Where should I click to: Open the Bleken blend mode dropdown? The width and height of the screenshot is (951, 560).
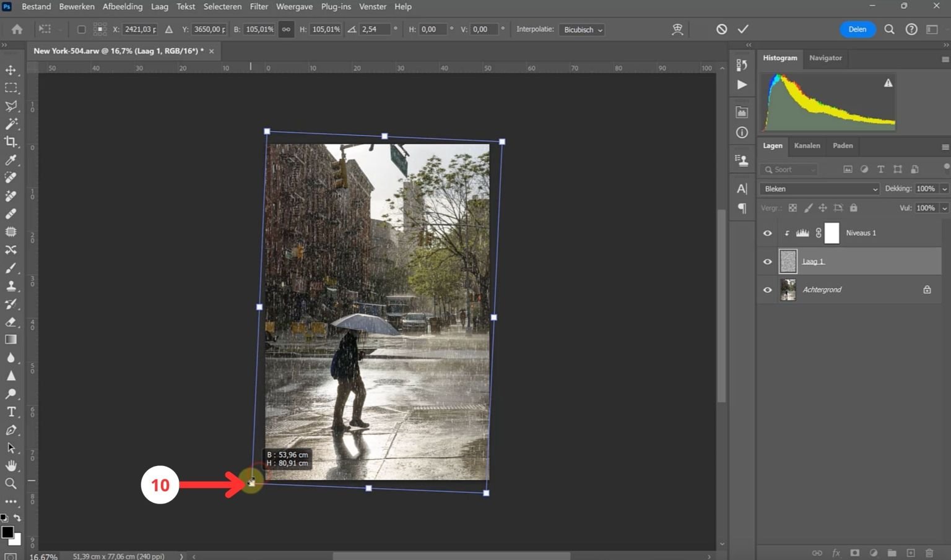pyautogui.click(x=819, y=189)
